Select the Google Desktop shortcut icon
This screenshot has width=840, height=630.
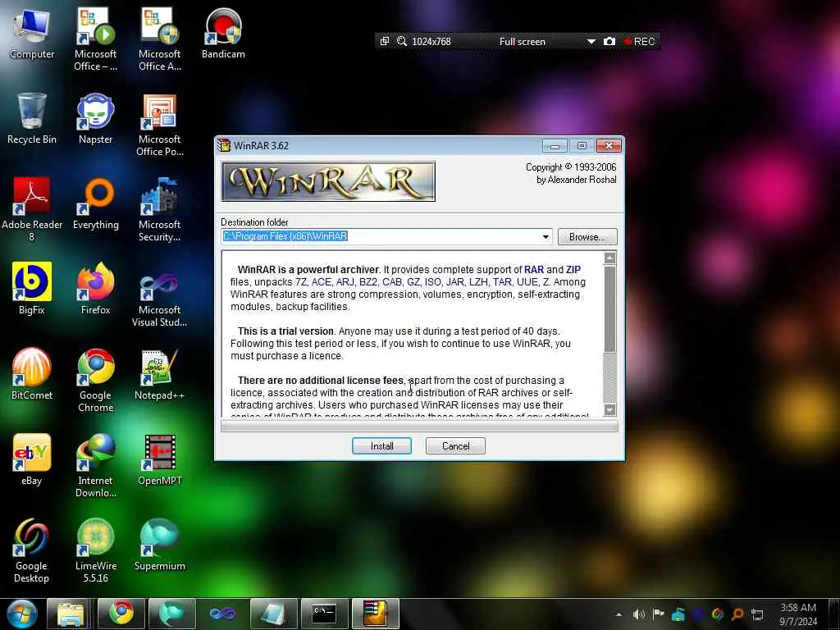coord(32,550)
